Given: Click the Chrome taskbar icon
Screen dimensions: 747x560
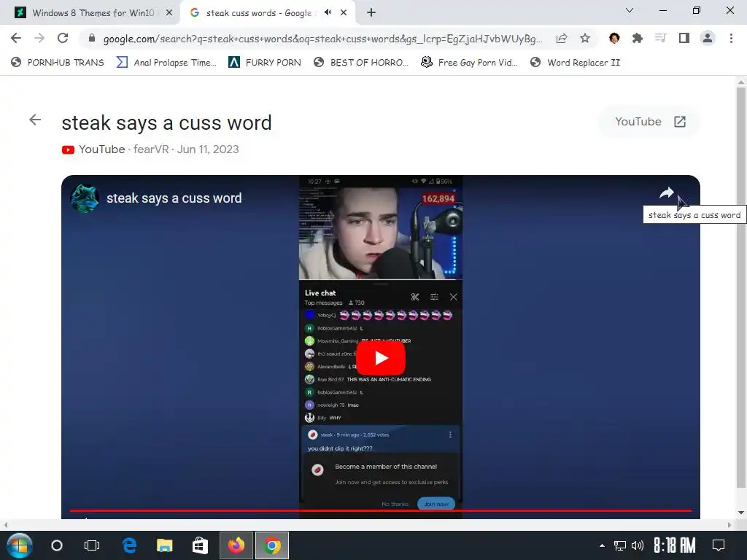Looking at the screenshot, I should [272, 545].
